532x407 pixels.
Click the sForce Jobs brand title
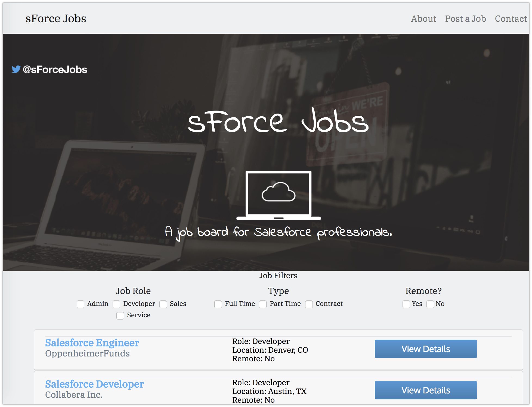(56, 18)
